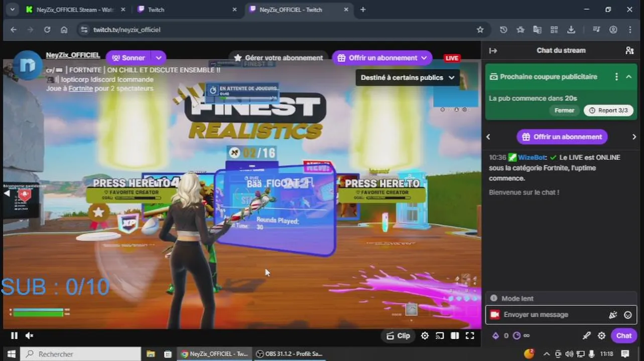Open the browser downloads icon
The height and width of the screenshot is (361, 644).
(x=571, y=30)
